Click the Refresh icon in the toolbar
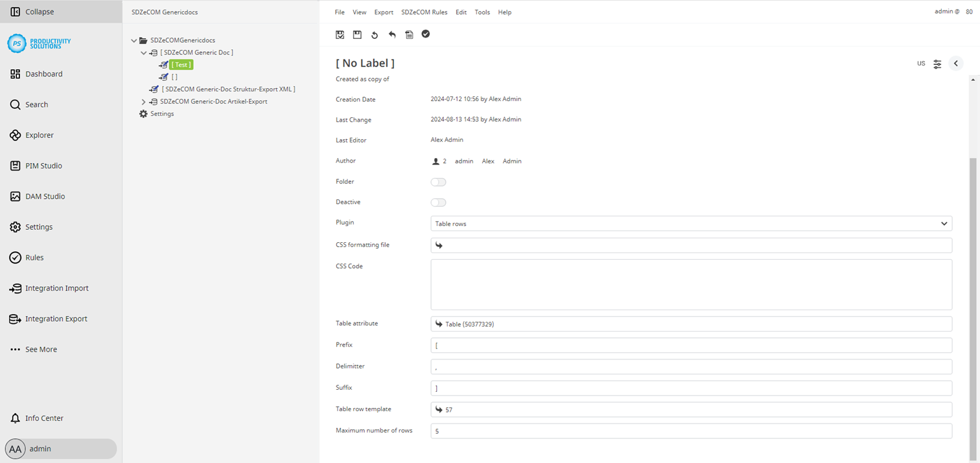The image size is (980, 463). [x=375, y=34]
